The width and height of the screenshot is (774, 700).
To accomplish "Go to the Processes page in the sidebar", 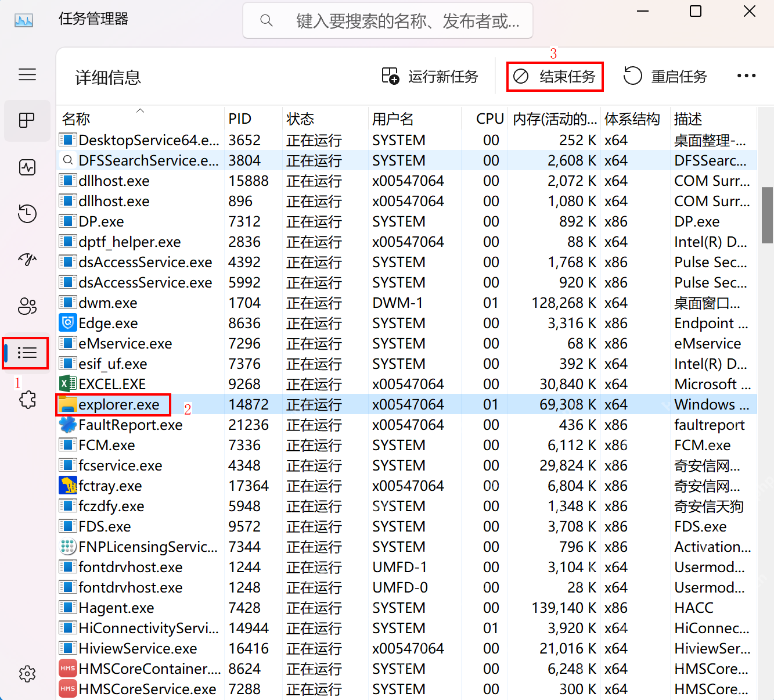I will pyautogui.click(x=27, y=120).
